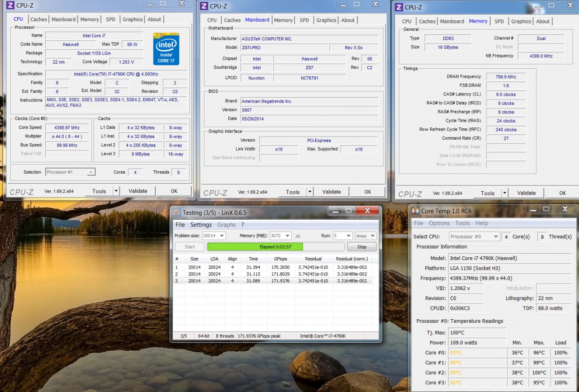Viewport: 579px width, 392px height.
Task: Click the Core #0 Max value '96°C'
Action: point(539,353)
